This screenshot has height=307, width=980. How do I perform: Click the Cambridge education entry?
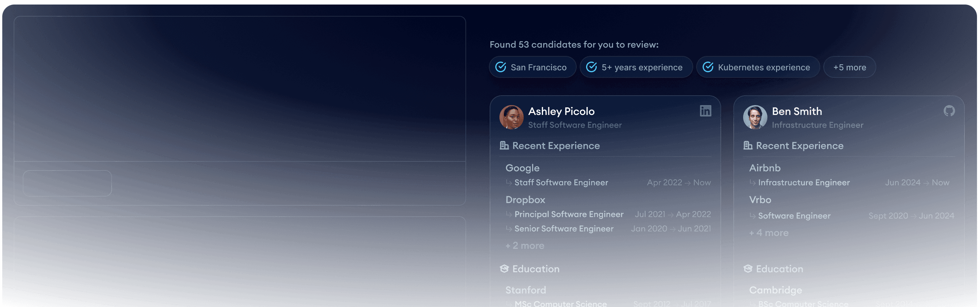(775, 290)
